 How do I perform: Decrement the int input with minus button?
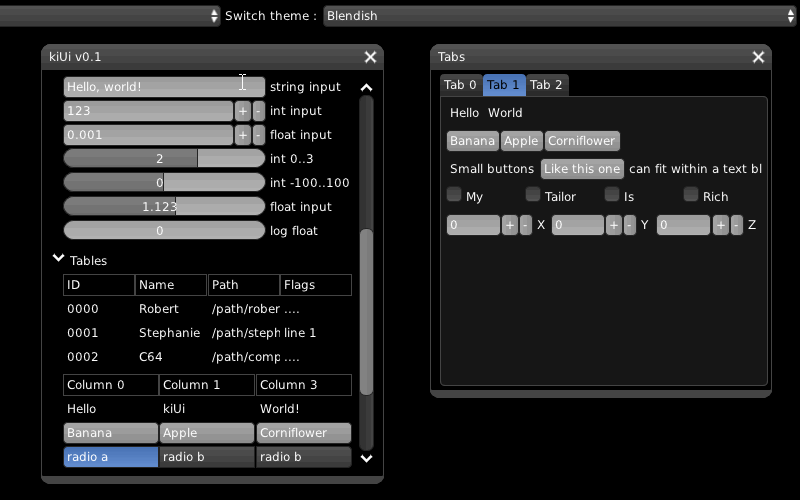tap(259, 111)
